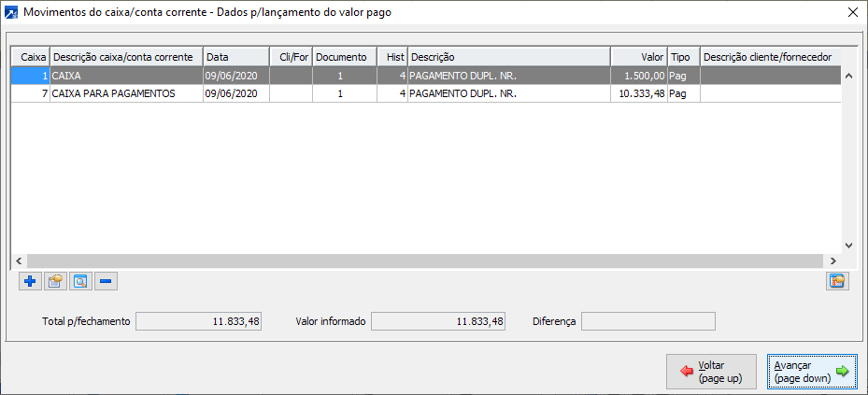
Task: Click the Caixa column header
Action: pyautogui.click(x=32, y=57)
